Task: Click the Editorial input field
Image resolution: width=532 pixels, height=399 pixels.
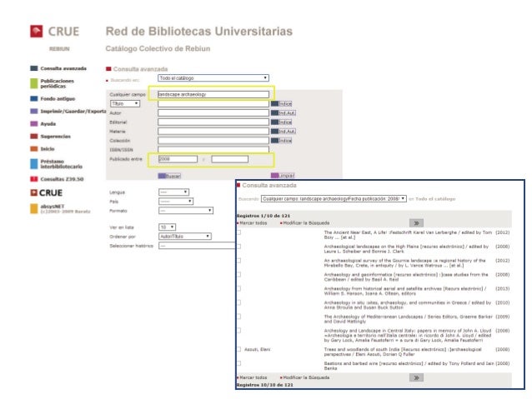Action: coord(213,122)
